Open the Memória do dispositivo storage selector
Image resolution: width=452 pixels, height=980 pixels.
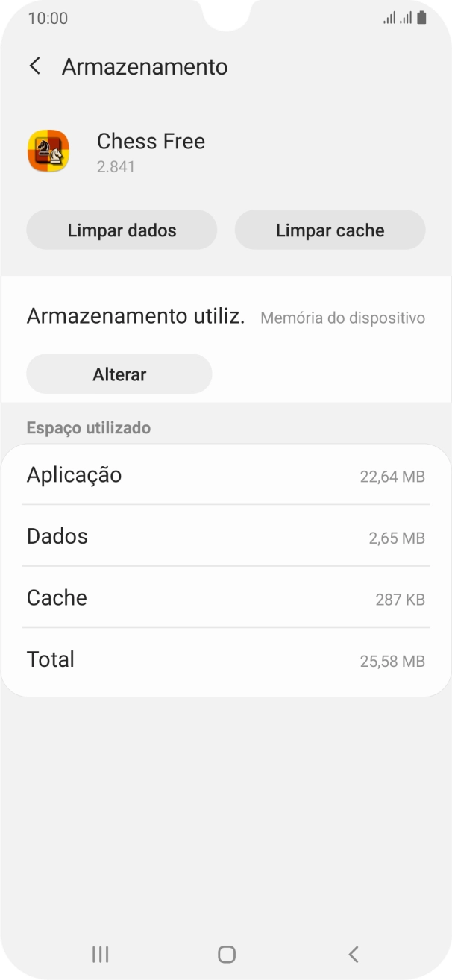coord(343,318)
